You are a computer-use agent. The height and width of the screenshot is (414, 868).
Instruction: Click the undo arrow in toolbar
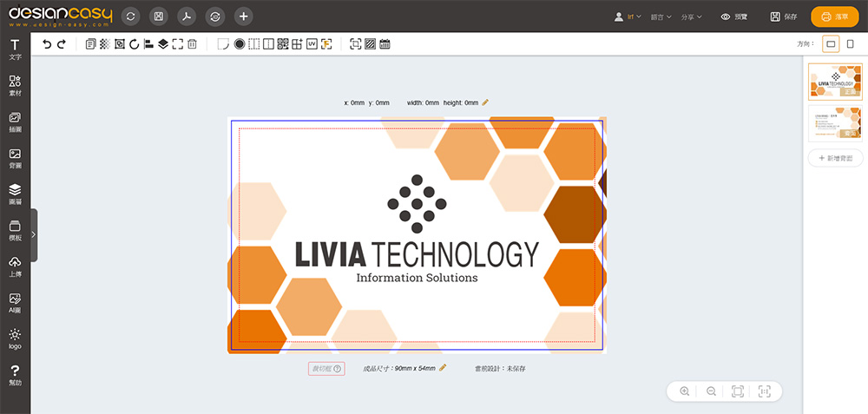[x=47, y=44]
